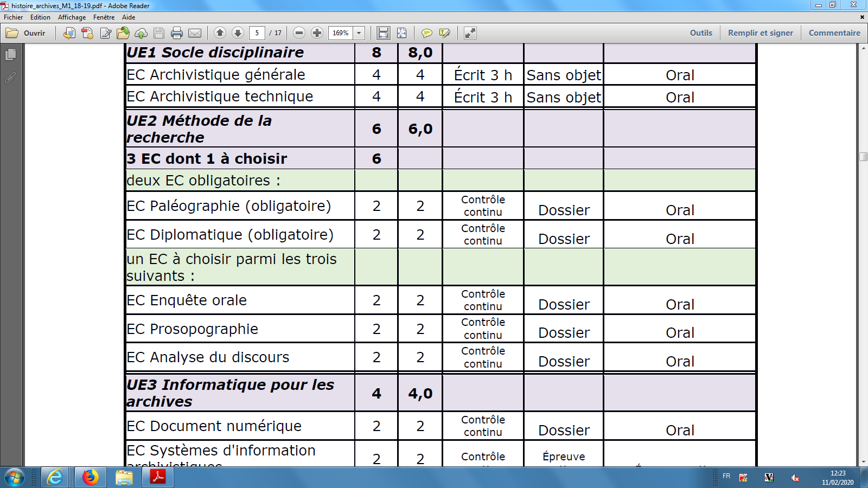Image resolution: width=868 pixels, height=488 pixels.
Task: Click Adobe Reader taskbar icon
Action: [158, 477]
